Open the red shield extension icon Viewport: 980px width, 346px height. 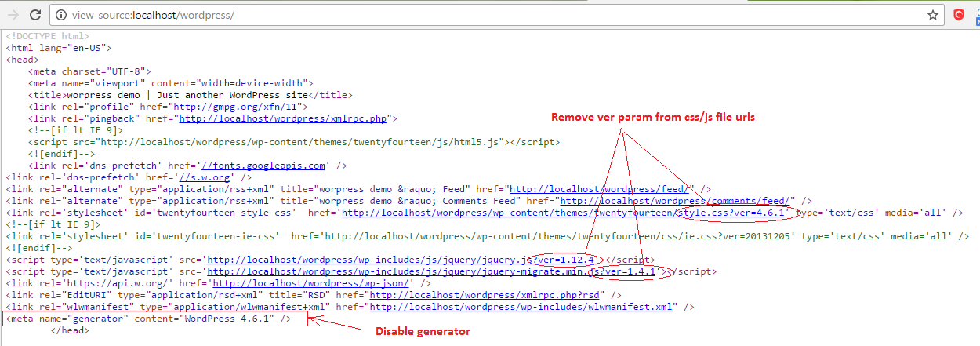click(958, 15)
